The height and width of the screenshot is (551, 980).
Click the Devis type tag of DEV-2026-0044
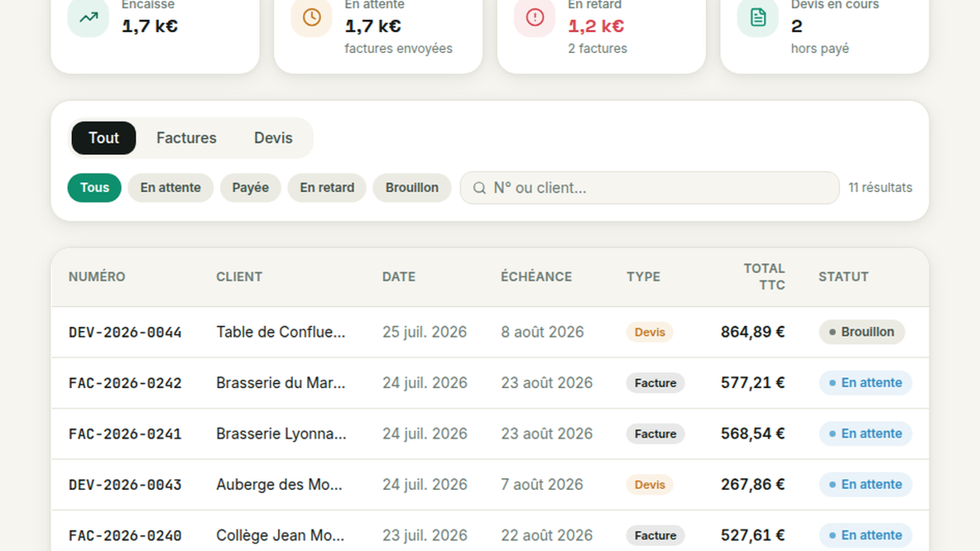coord(650,333)
